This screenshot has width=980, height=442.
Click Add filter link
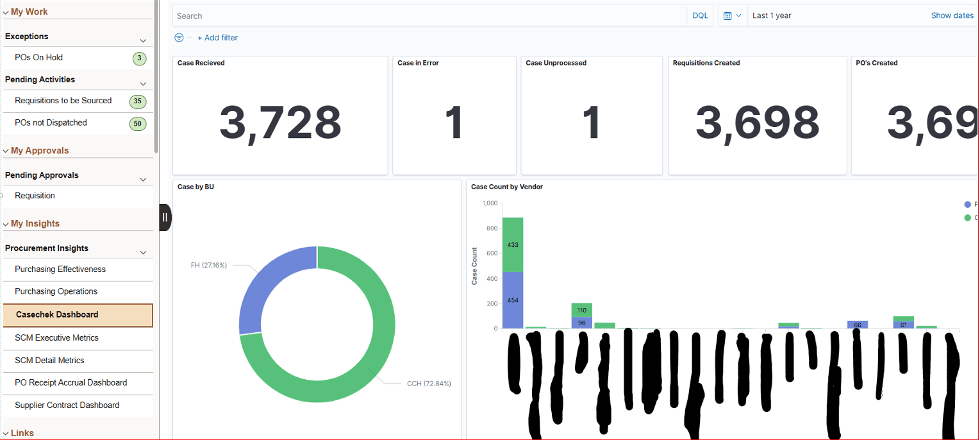point(217,38)
